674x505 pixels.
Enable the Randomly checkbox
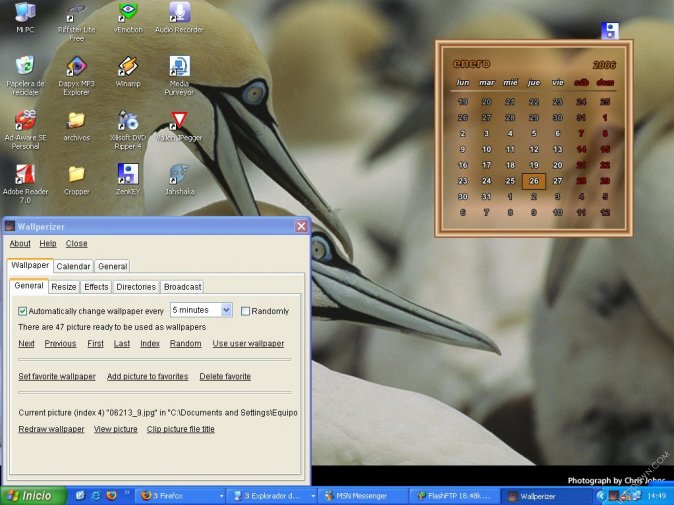246,311
